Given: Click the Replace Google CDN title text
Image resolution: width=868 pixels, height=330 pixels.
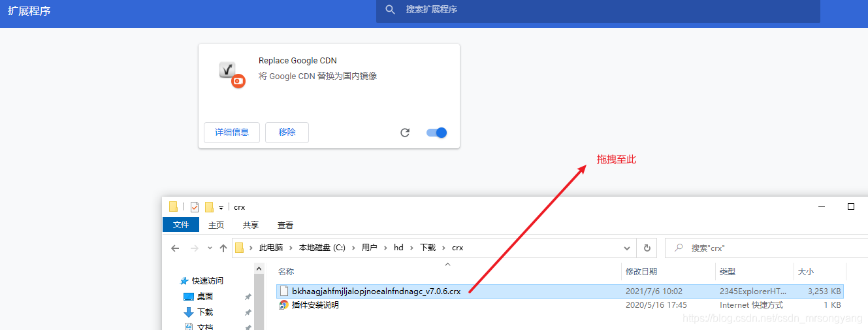Looking at the screenshot, I should (298, 61).
